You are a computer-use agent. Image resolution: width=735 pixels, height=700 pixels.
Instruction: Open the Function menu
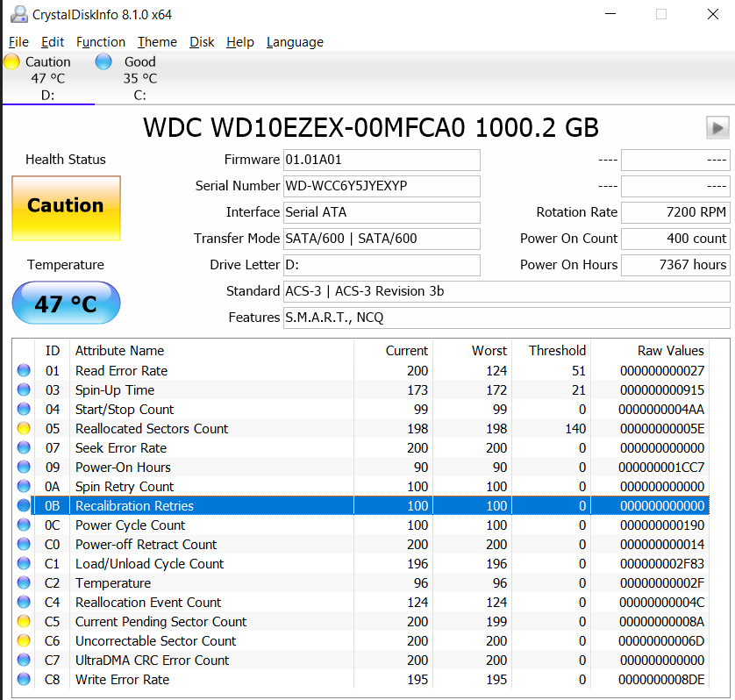click(x=100, y=42)
